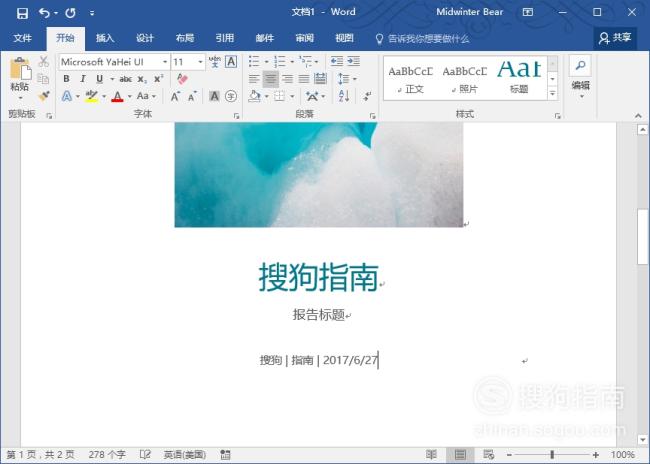The height and width of the screenshot is (464, 650).
Task: Toggle Italic formatting
Action: coord(83,79)
